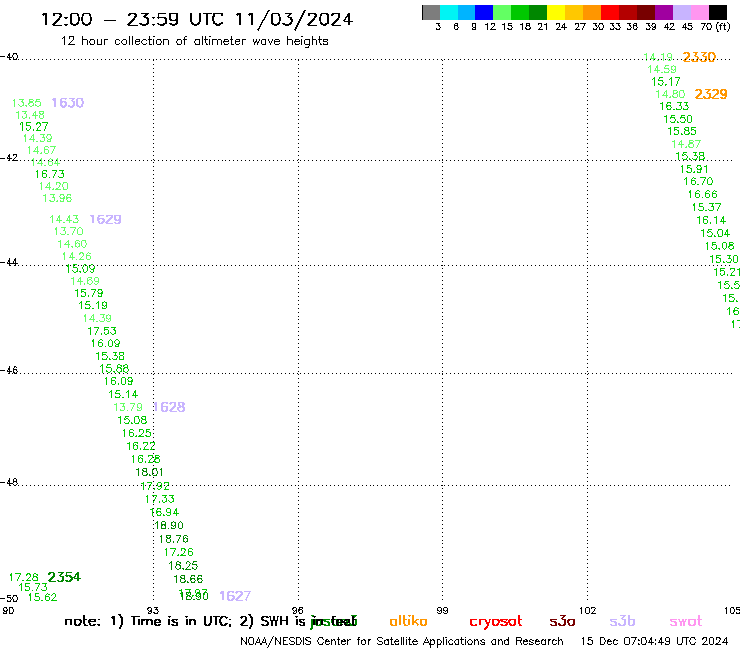Click the wave height value 15.73

click(33, 588)
